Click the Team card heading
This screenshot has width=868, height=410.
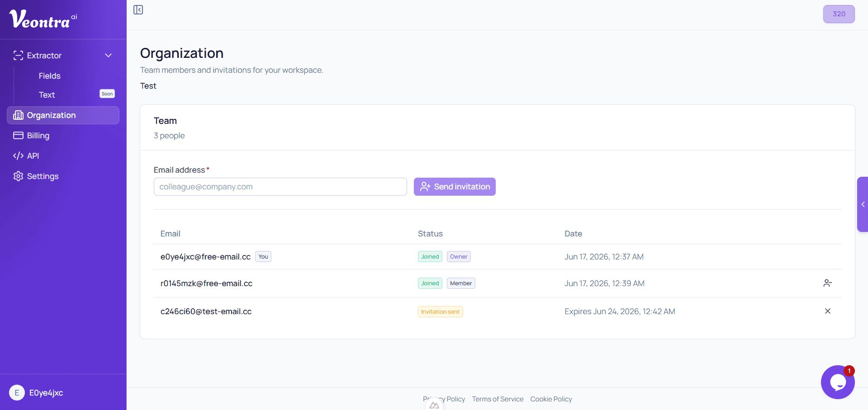pos(165,121)
